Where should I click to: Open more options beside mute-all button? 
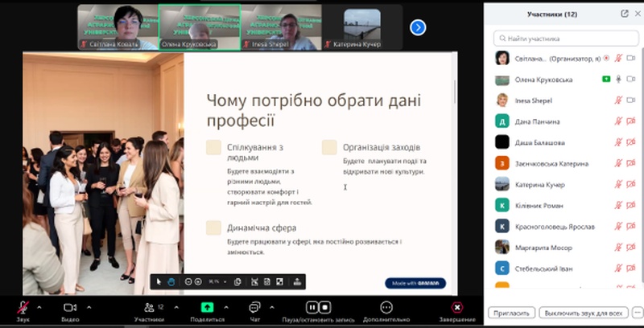click(x=638, y=313)
